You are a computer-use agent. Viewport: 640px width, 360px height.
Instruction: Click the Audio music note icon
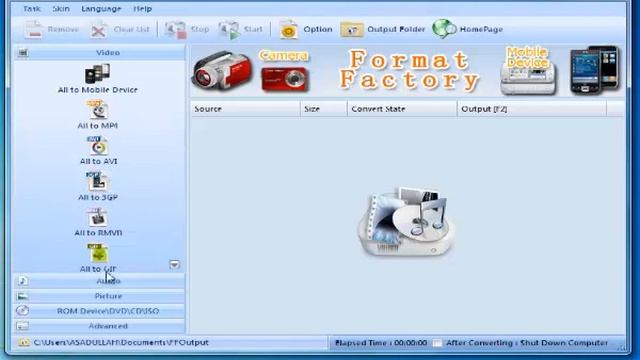[x=23, y=281]
